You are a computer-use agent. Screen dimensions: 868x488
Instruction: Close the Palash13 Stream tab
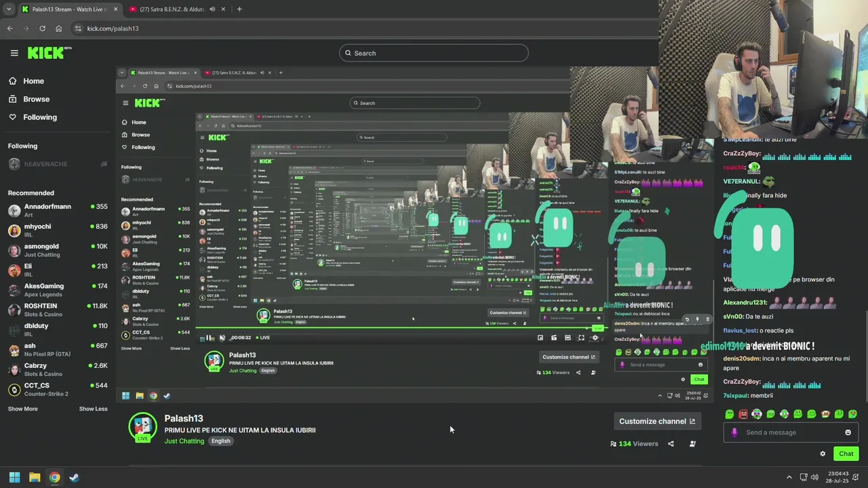coord(115,9)
